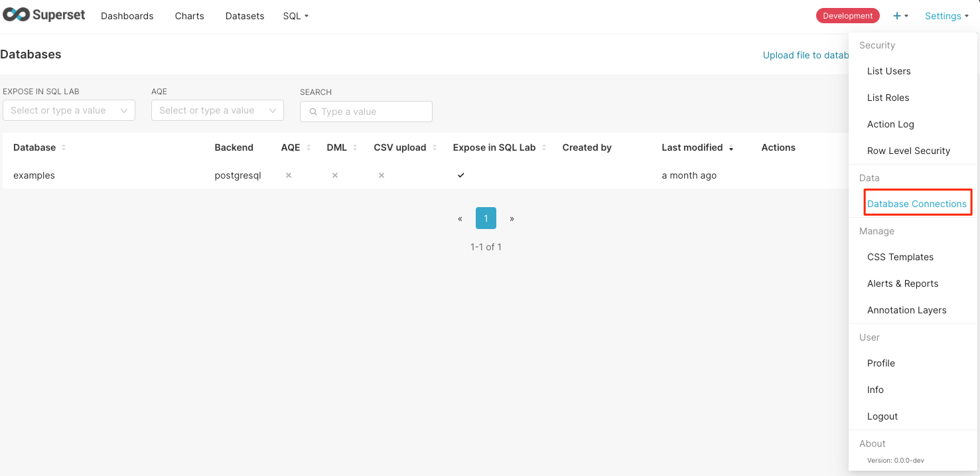This screenshot has height=476, width=980.
Task: Choose List Users from Security section
Action: click(888, 71)
